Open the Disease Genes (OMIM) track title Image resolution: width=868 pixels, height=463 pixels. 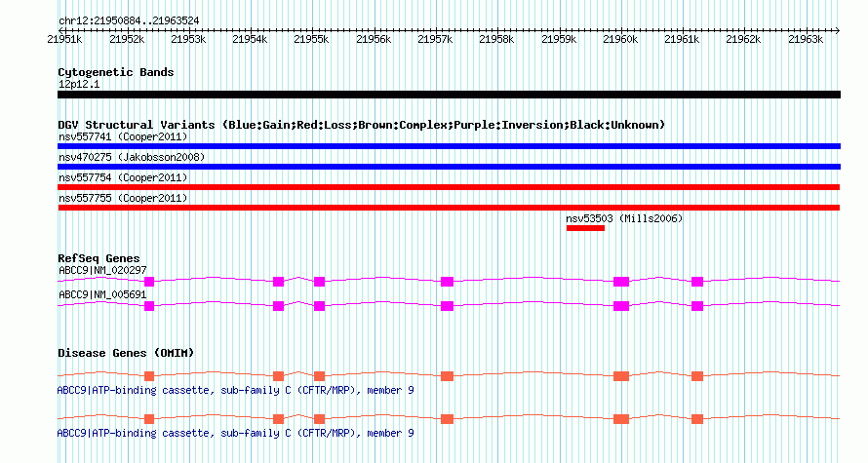[x=126, y=353]
